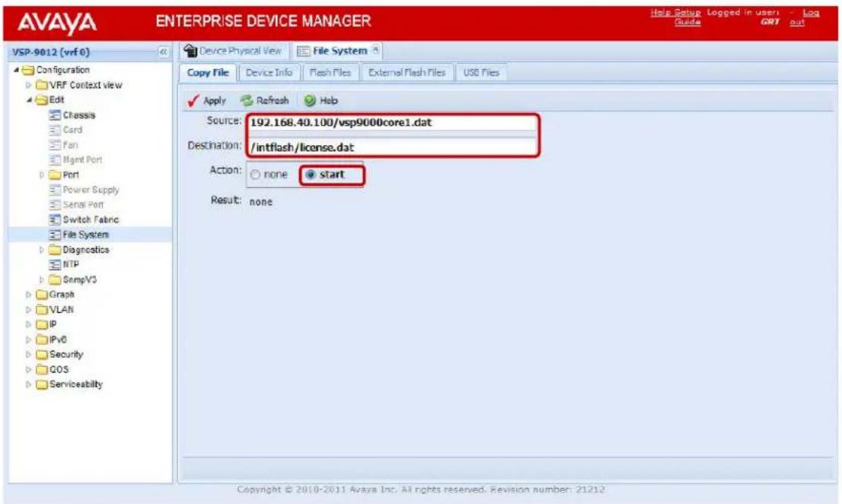This screenshot has height=504, width=842.
Task: Switch to Device Physical View tab
Action: 234,50
